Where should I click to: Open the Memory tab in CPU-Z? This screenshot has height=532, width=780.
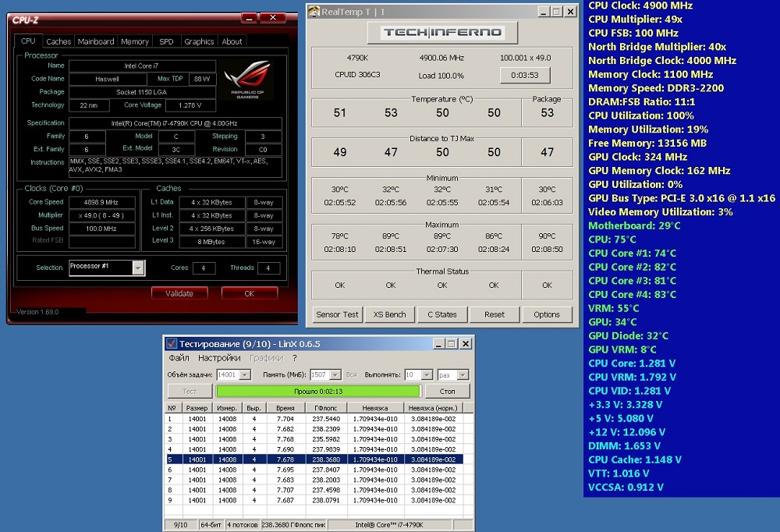(135, 41)
